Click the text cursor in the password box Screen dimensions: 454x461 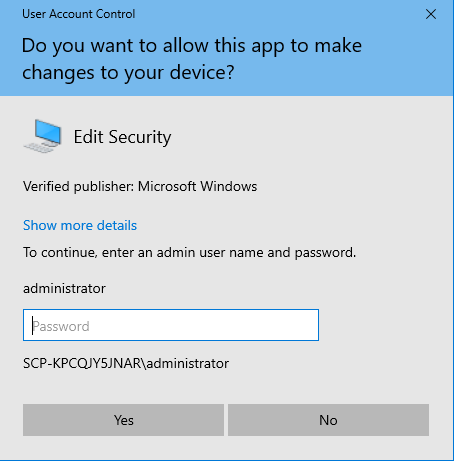point(32,325)
